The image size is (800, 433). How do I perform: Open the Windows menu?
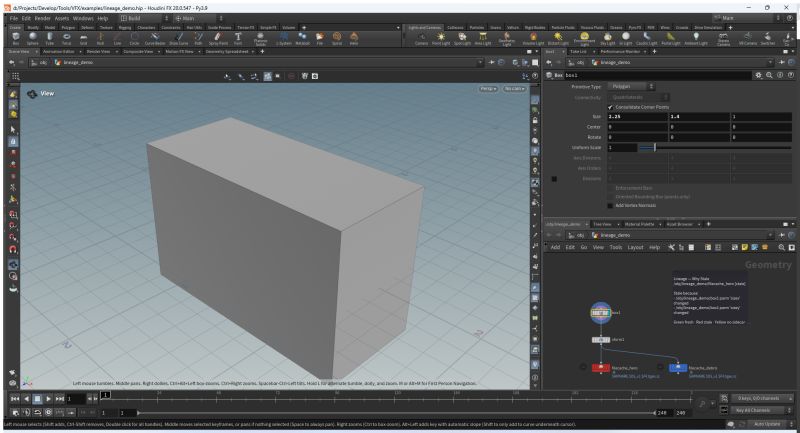[x=83, y=18]
